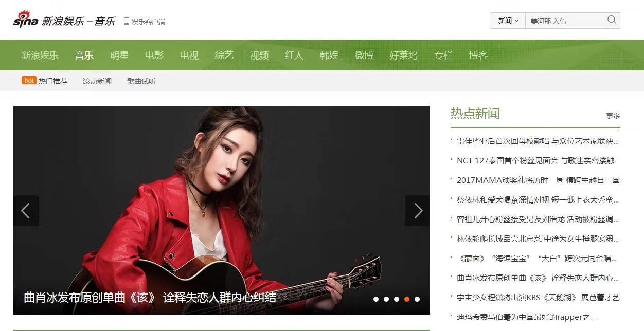This screenshot has width=644, height=331.
Task: Click 更多 to show more hot news
Action: 613,116
